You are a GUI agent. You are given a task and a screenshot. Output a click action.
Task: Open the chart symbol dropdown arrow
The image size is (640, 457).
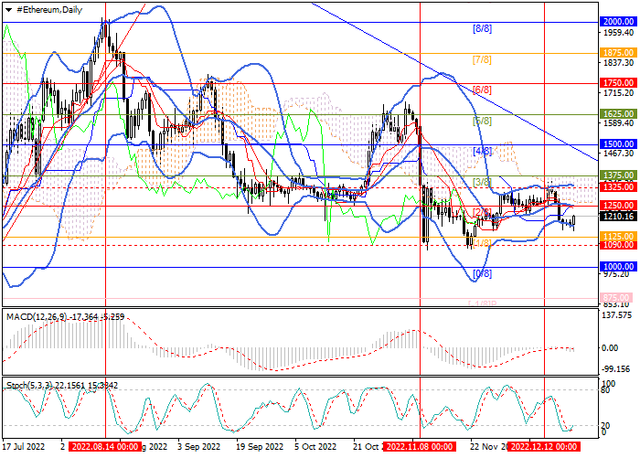[8, 9]
